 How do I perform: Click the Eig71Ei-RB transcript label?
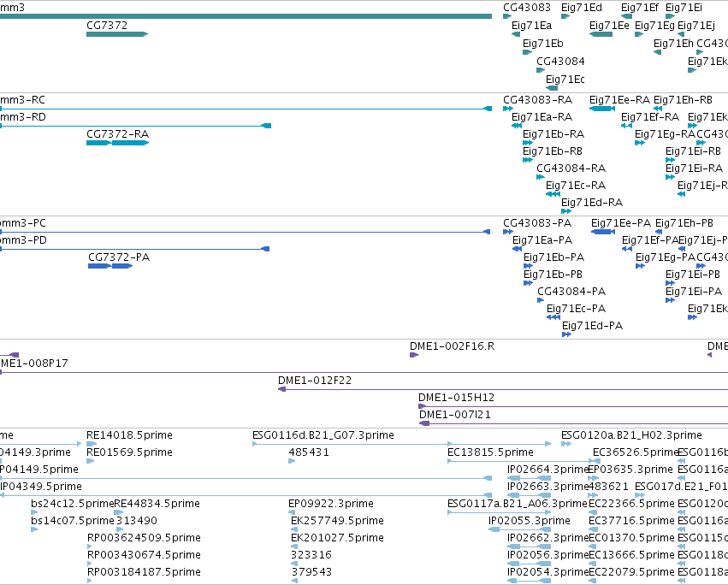693,151
